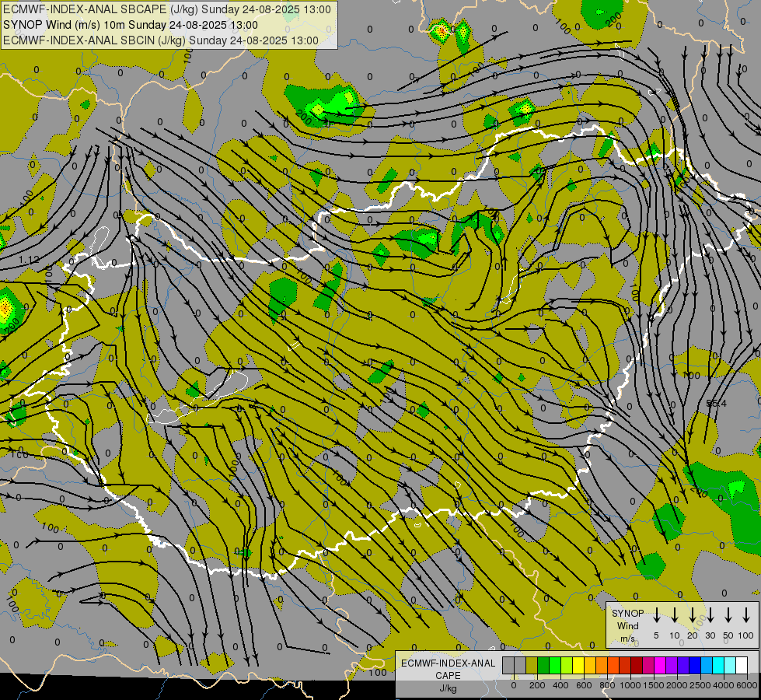Viewport: 761px width, 700px height.
Task: Click the wind arrow above the 50 m/s label
Action: click(x=728, y=615)
